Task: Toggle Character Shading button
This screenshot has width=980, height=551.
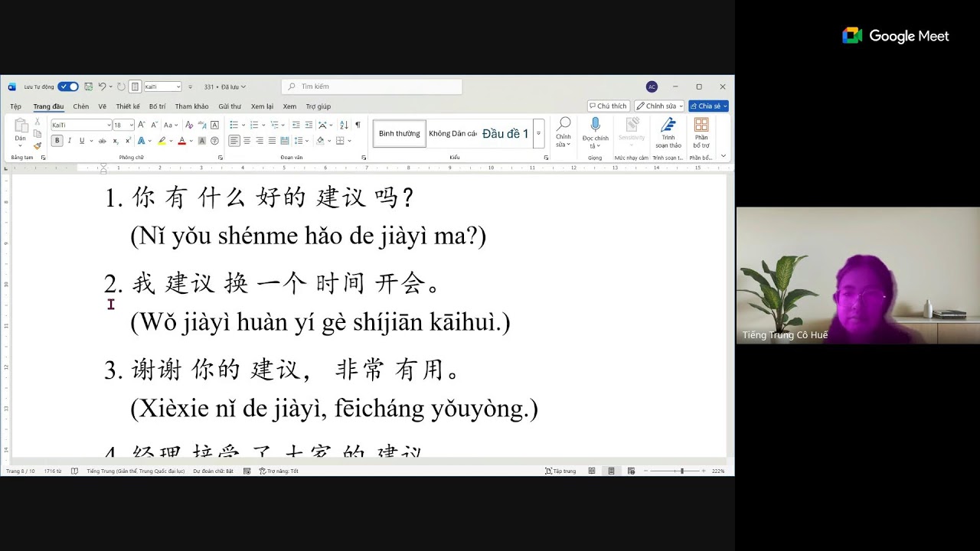Action: coord(202,141)
